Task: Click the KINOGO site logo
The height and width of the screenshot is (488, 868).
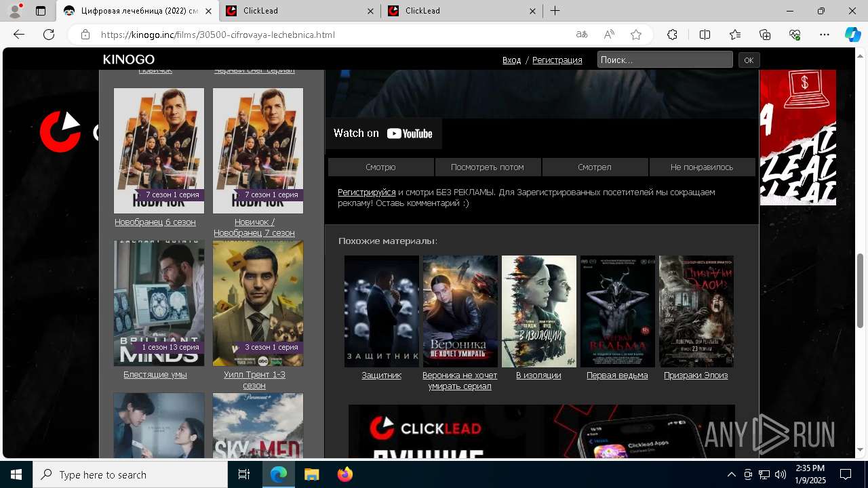Action: [129, 60]
